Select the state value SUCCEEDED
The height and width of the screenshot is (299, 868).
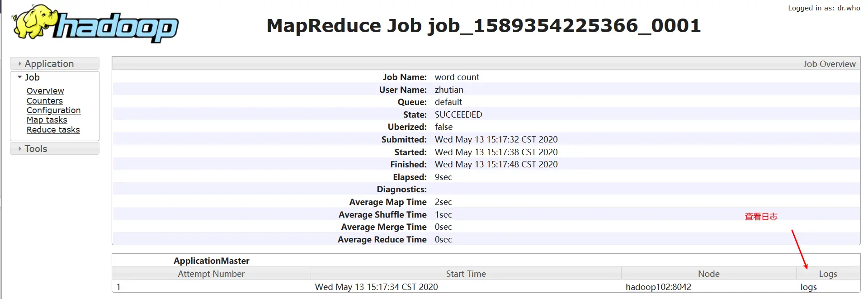coord(458,114)
